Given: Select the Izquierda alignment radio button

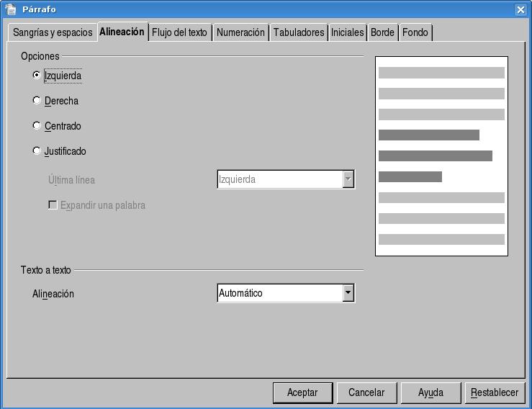Looking at the screenshot, I should (x=37, y=75).
